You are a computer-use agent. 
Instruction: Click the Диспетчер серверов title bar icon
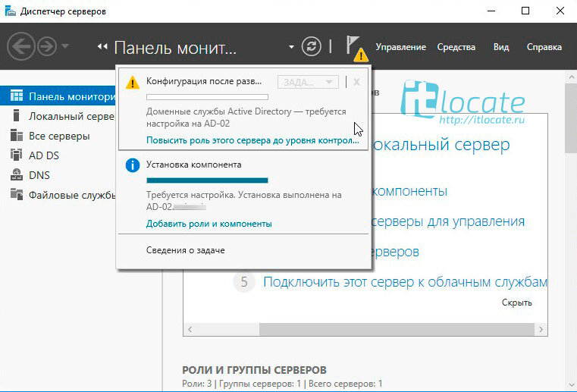[x=11, y=11]
